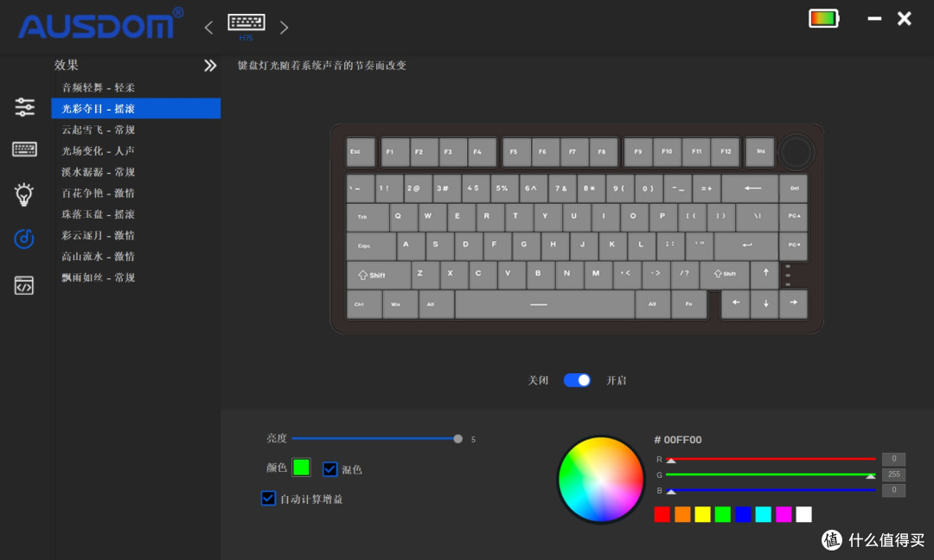The height and width of the screenshot is (560, 934).
Task: Open the settings sliders sidebar icon
Action: (24, 107)
